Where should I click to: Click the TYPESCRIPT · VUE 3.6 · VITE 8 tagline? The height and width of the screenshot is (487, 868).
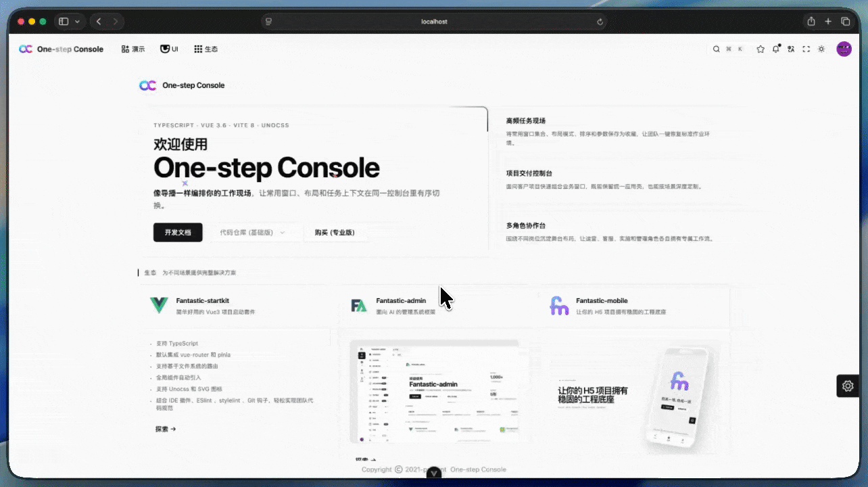(x=221, y=125)
